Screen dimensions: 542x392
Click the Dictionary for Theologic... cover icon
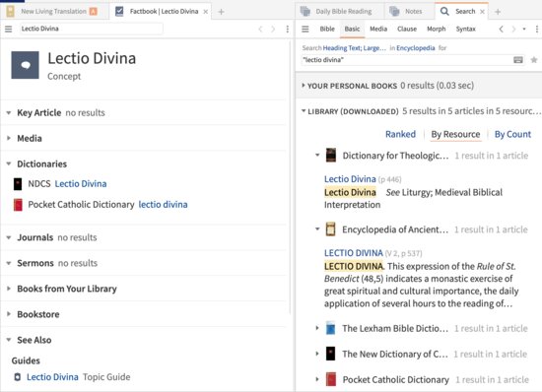331,156
